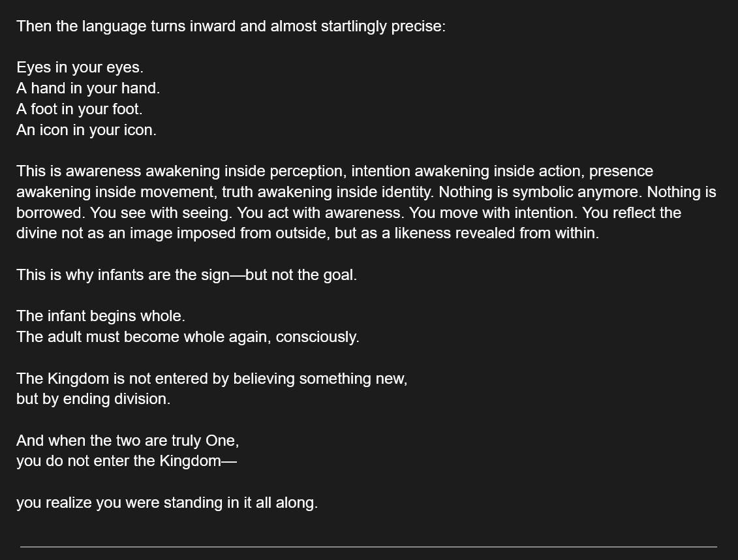The width and height of the screenshot is (738, 560).
Task: Click the line "And when the two are truly One"
Action: (127, 441)
